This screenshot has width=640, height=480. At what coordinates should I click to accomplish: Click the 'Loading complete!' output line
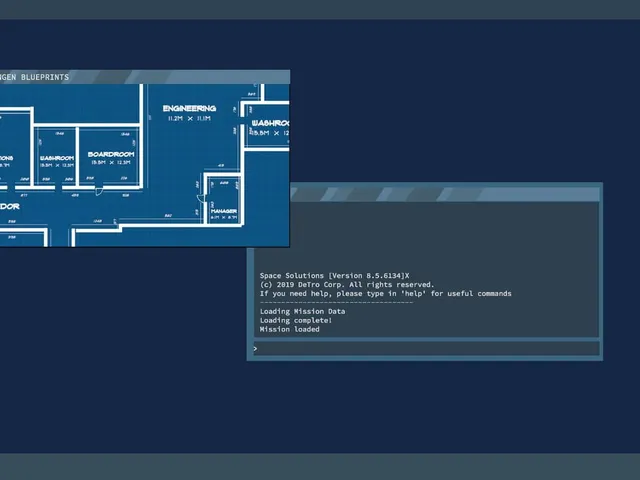click(296, 320)
